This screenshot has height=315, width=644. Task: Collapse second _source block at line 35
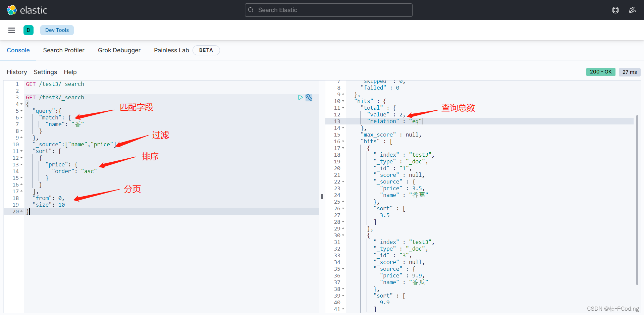click(343, 269)
